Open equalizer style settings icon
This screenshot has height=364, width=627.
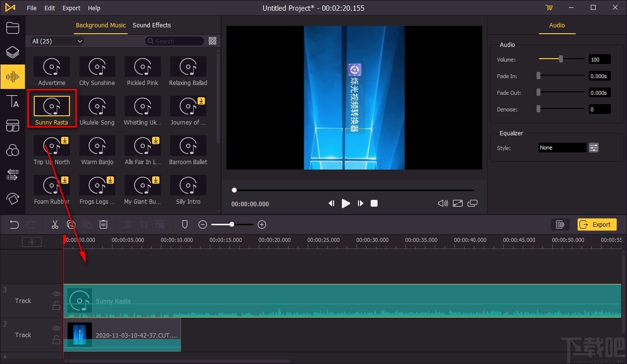pos(593,148)
